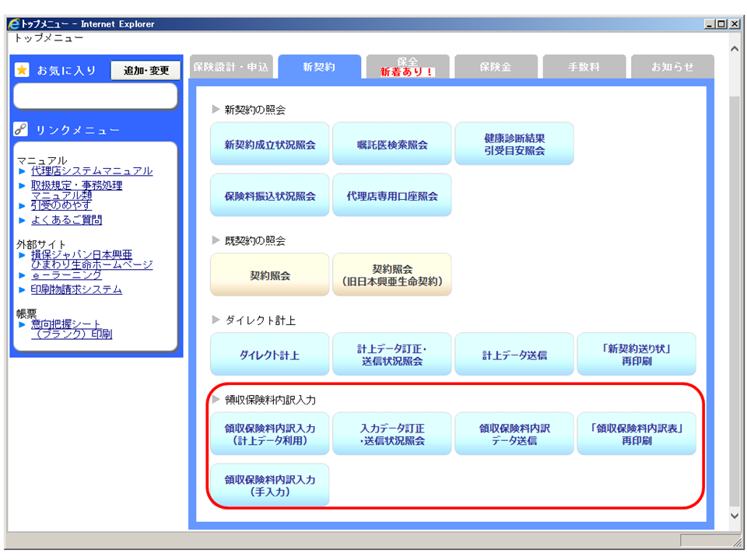The height and width of the screenshot is (560, 747).
Task: Click the link icon beside リンクメニュー
Action: point(21,130)
